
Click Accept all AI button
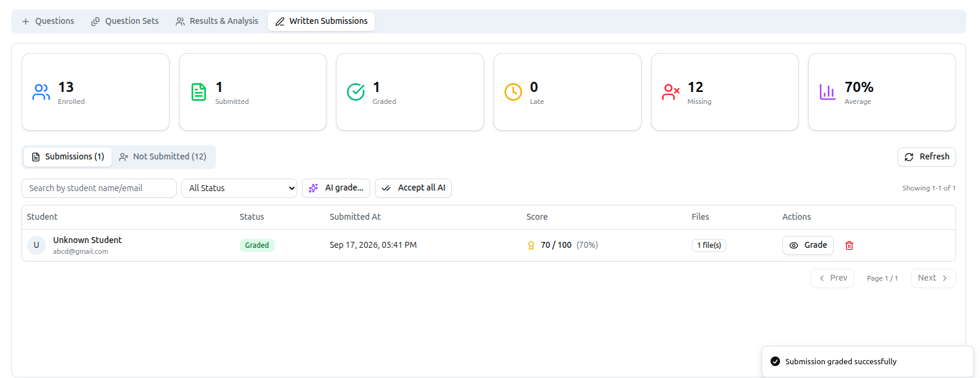(x=413, y=188)
